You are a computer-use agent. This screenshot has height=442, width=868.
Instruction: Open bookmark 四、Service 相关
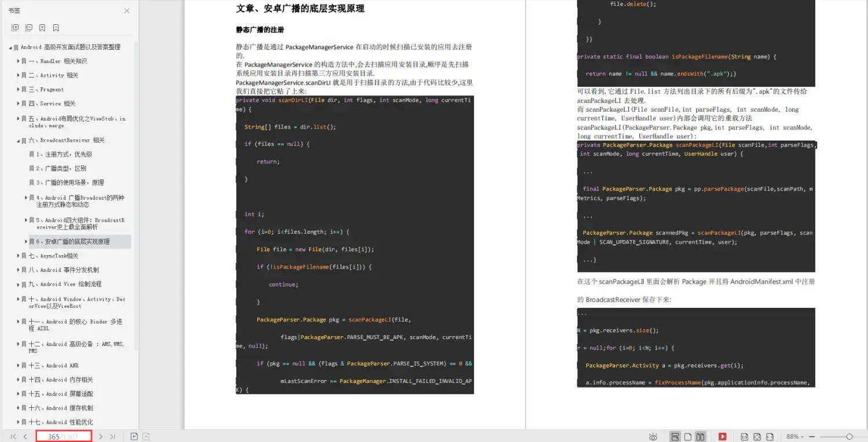(52, 104)
